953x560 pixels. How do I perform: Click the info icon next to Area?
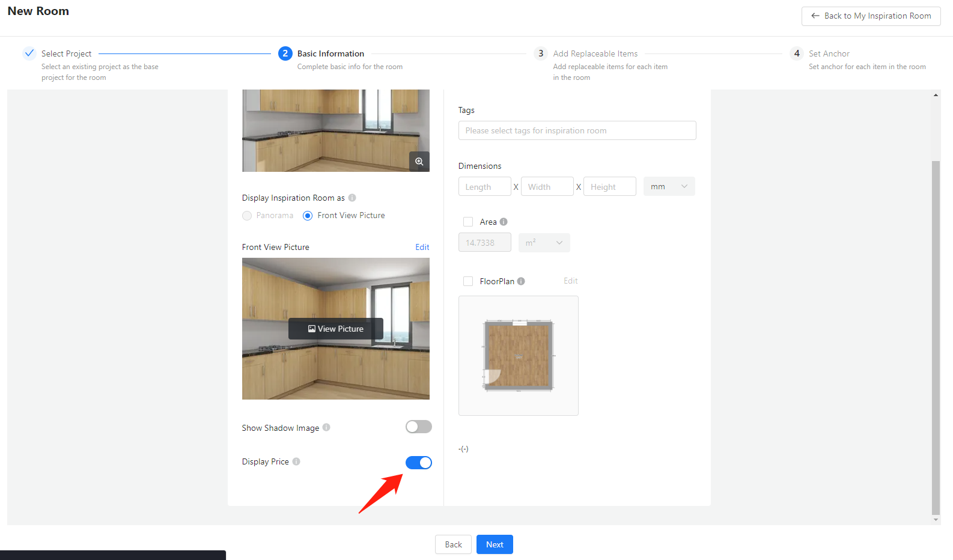tap(504, 222)
